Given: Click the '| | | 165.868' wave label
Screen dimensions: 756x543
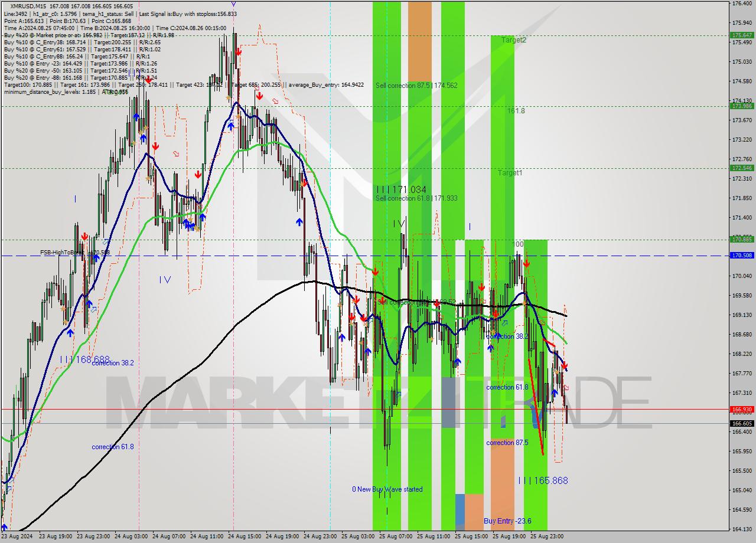Looking at the screenshot, I should pyautogui.click(x=543, y=480).
